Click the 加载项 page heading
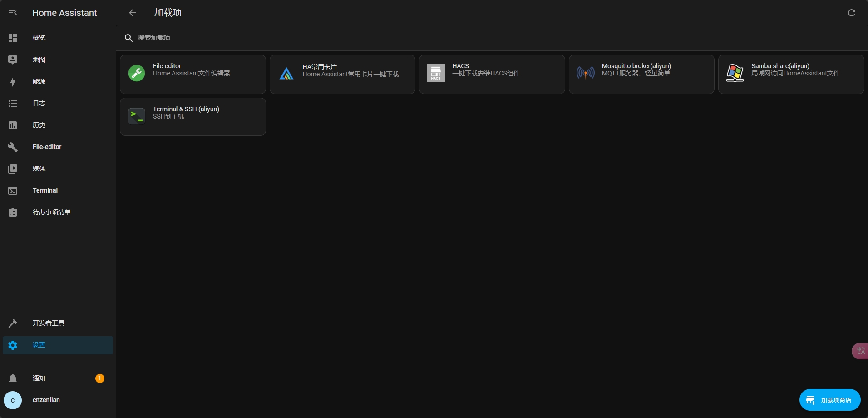The image size is (868, 418). 168,13
